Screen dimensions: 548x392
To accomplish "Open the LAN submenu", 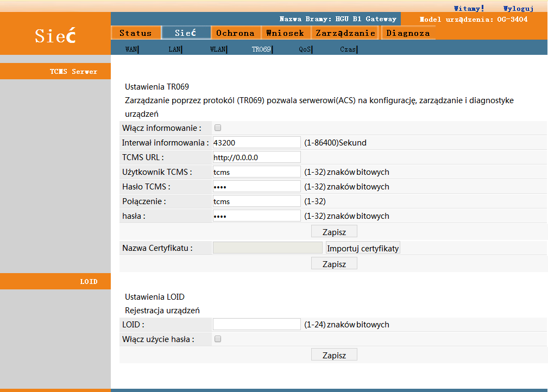I will point(174,49).
